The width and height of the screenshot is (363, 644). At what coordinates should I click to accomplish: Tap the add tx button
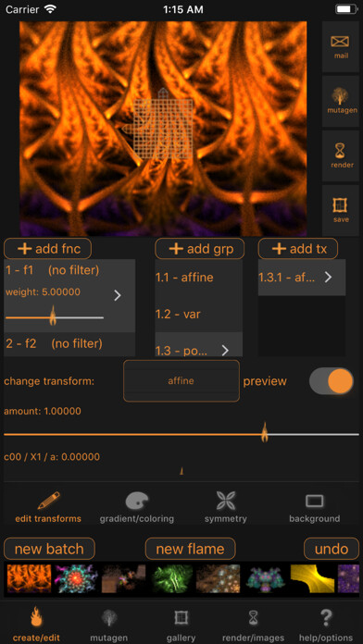pos(298,249)
